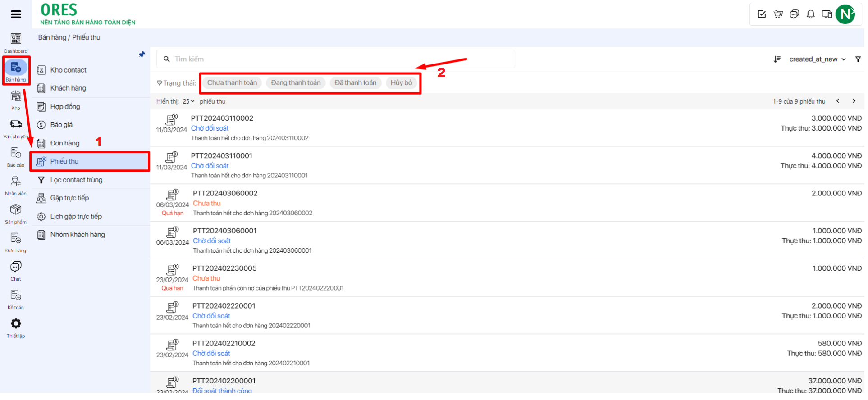The width and height of the screenshot is (868, 400).
Task: Open the Chat sidebar icon
Action: [x=16, y=268]
